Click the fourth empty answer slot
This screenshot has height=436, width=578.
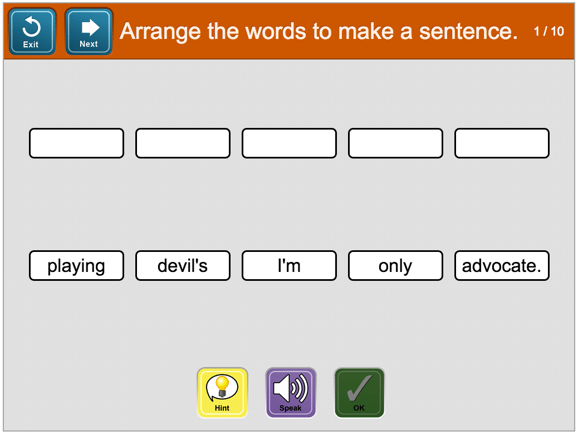pyautogui.click(x=396, y=143)
